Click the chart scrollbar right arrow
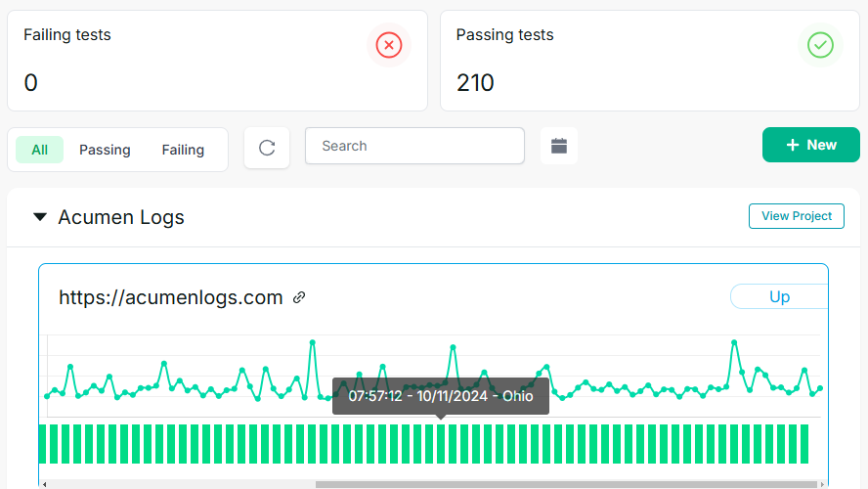The width and height of the screenshot is (868, 489). point(822,484)
